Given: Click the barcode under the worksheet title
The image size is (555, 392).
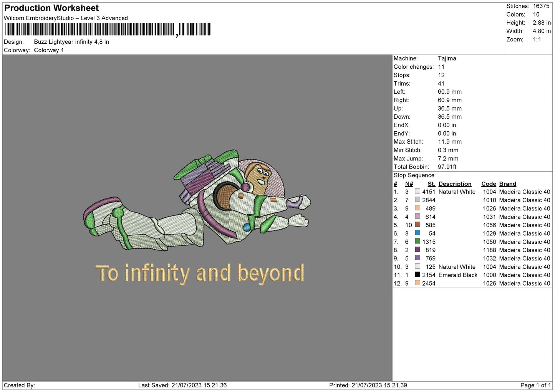Looking at the screenshot, I should (108, 30).
